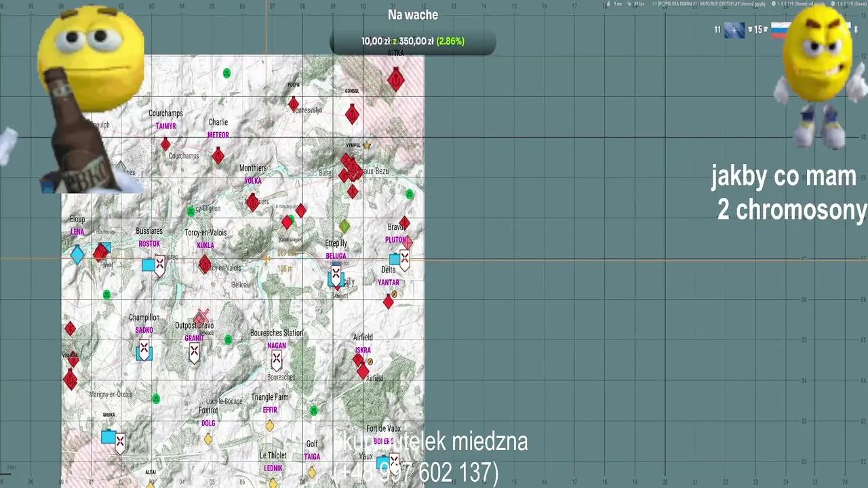Image resolution: width=868 pixels, height=488 pixels.
Task: Click the Triangle Farm place name
Action: coord(270,397)
